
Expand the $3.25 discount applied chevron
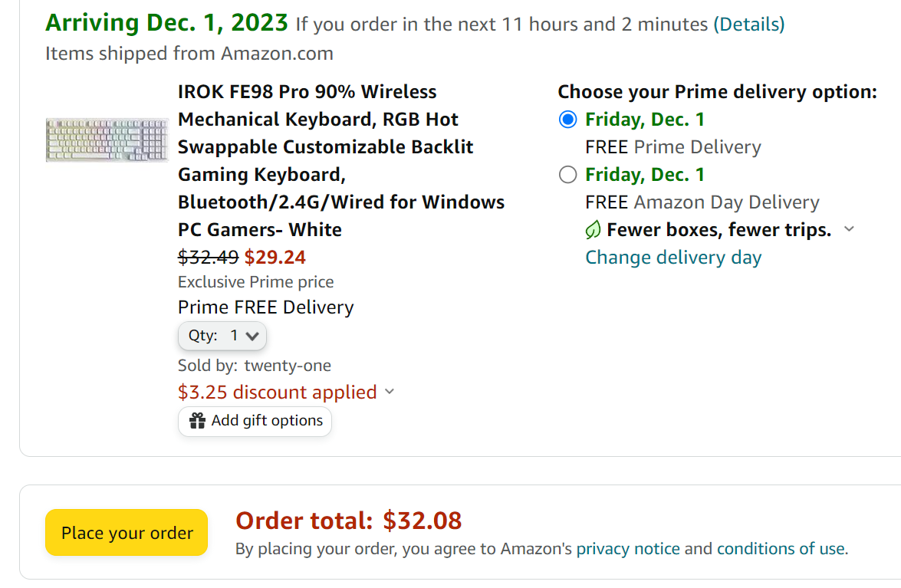390,392
